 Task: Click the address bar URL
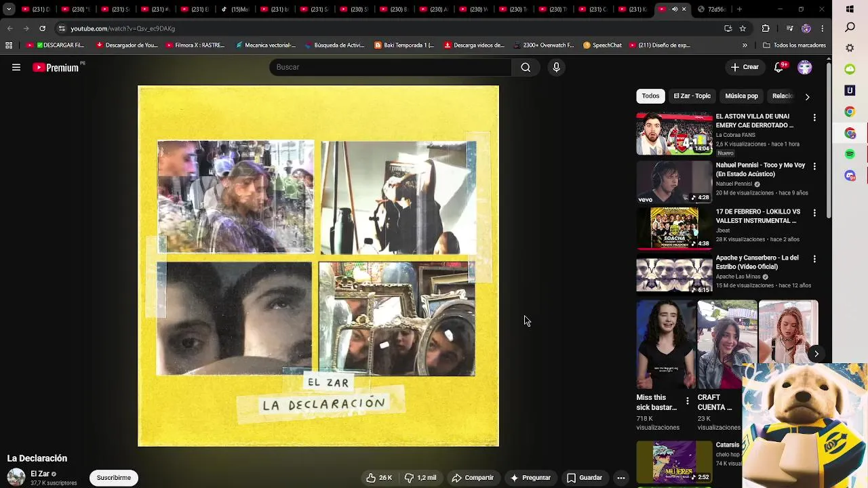[123, 28]
